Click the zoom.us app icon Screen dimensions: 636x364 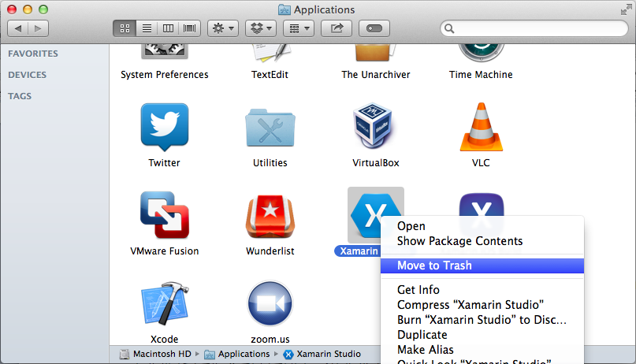pyautogui.click(x=270, y=303)
